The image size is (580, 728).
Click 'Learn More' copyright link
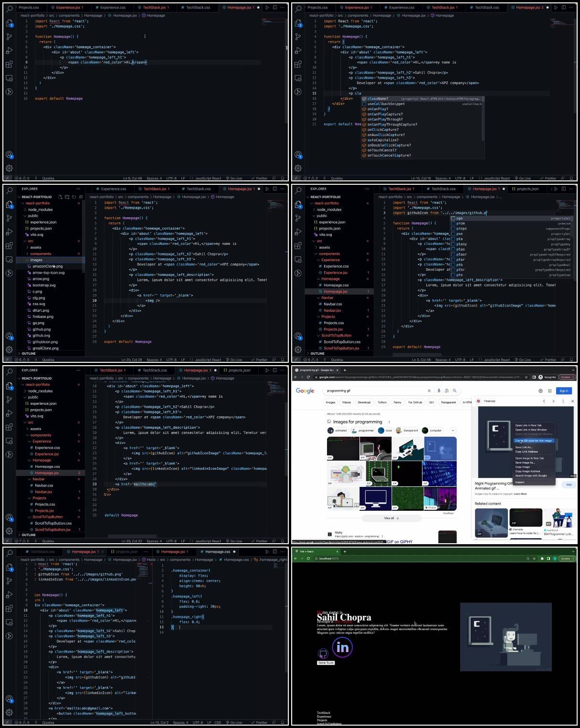520,494
